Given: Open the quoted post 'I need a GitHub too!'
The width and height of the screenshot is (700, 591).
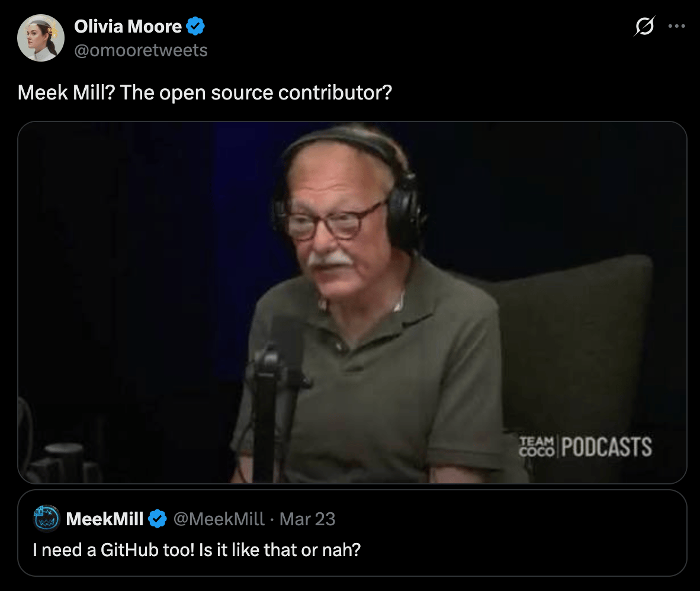Looking at the screenshot, I should coord(197,550).
